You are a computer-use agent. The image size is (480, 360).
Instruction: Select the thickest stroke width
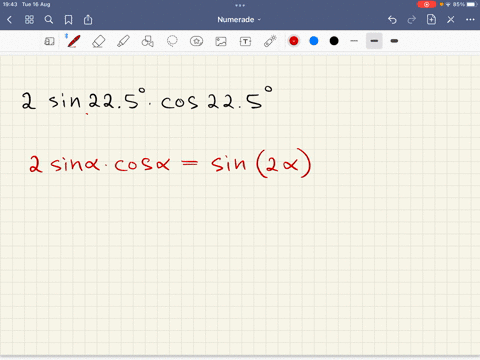pos(394,41)
